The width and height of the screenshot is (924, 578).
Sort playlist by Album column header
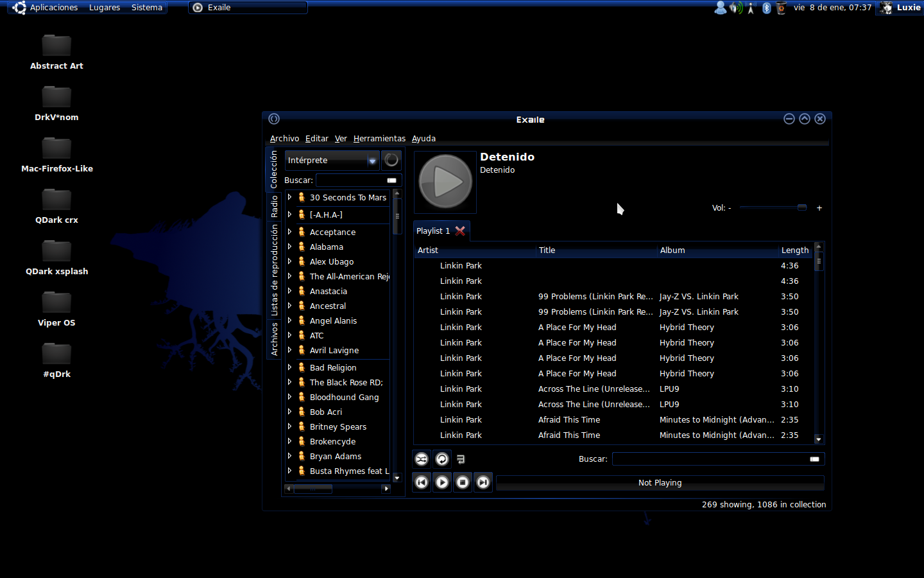tap(717, 250)
